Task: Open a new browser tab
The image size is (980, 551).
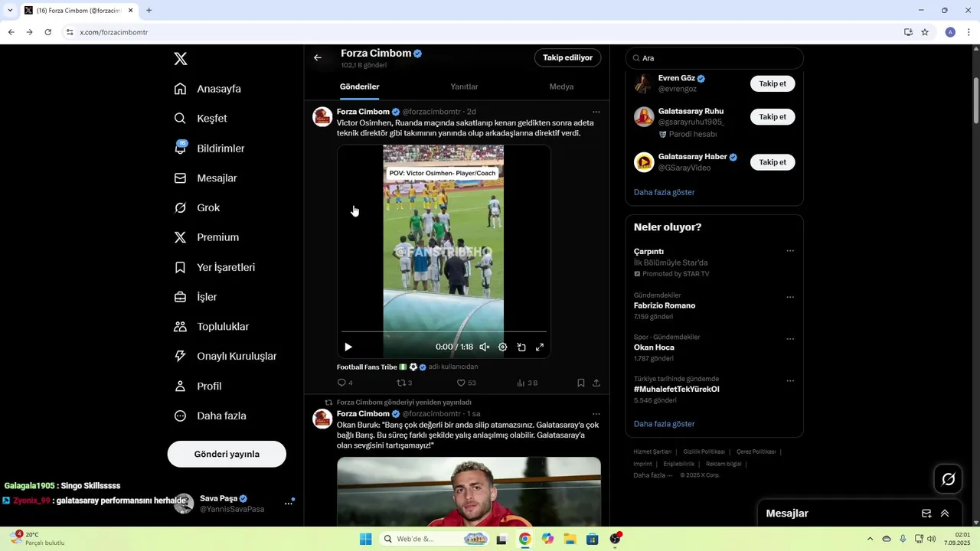Action: (149, 10)
